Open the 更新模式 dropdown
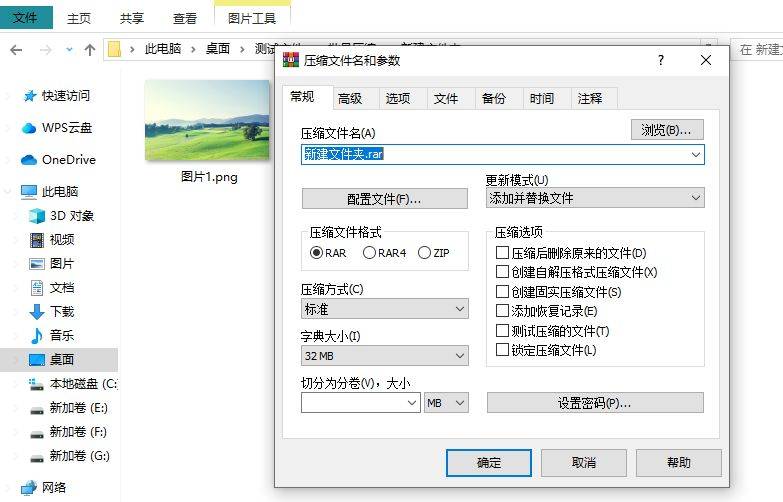 (x=595, y=198)
